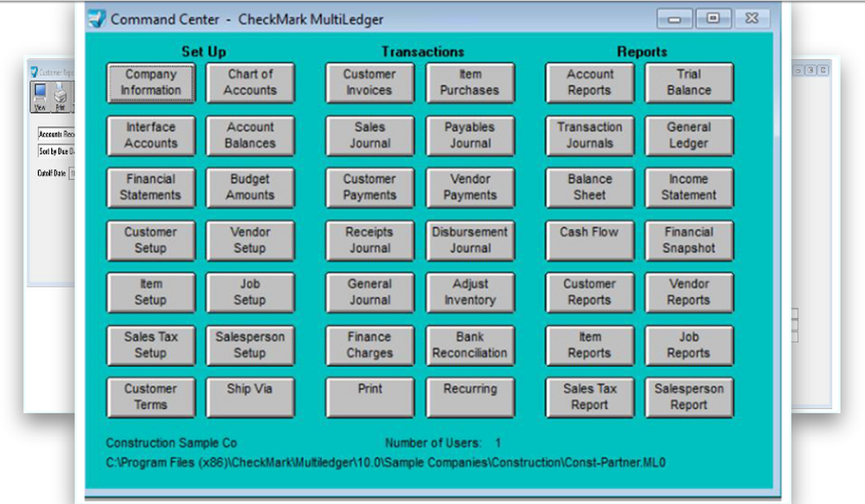Viewport: 865px width, 504px height.
Task: Open the Salesperson Report
Action: 689,397
